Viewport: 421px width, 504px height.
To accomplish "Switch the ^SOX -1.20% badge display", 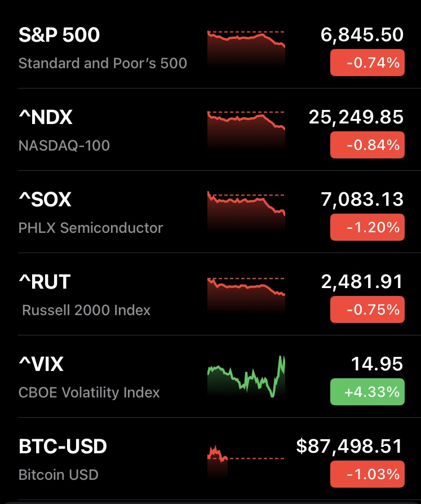I will 367,227.
